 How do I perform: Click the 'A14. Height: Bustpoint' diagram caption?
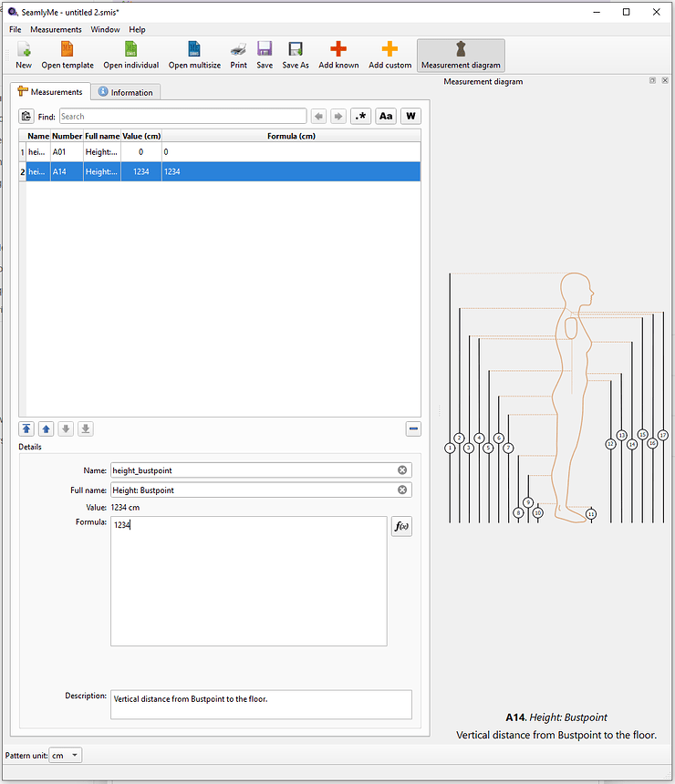coord(556,717)
